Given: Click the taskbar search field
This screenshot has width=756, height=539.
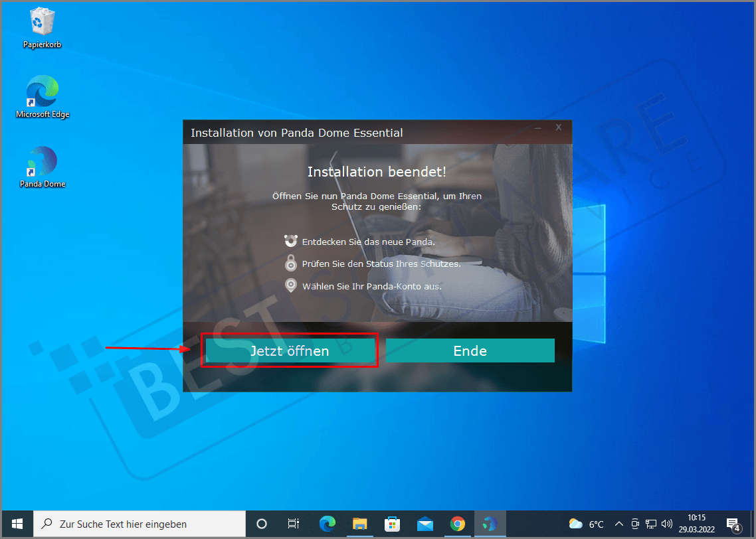Looking at the screenshot, I should (x=140, y=524).
